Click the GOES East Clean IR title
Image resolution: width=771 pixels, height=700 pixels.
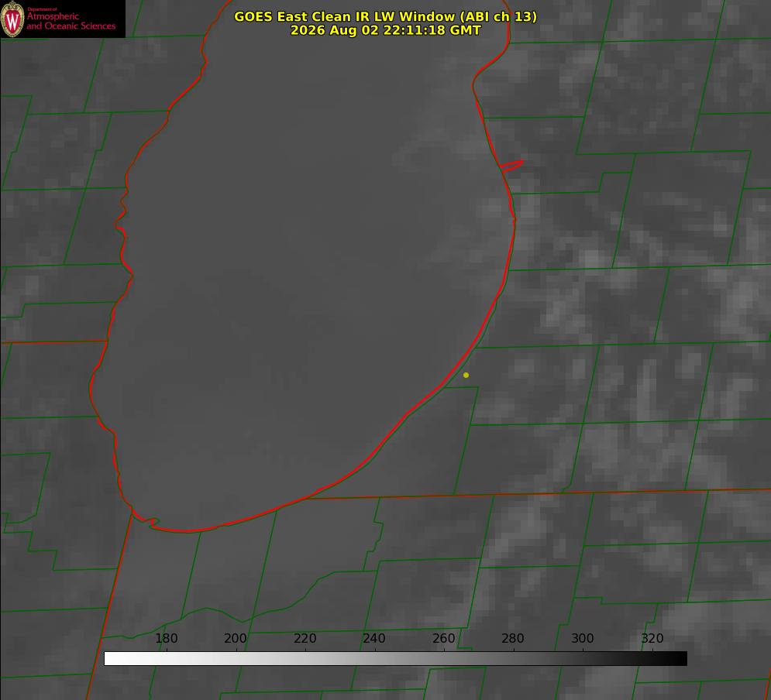coord(386,16)
